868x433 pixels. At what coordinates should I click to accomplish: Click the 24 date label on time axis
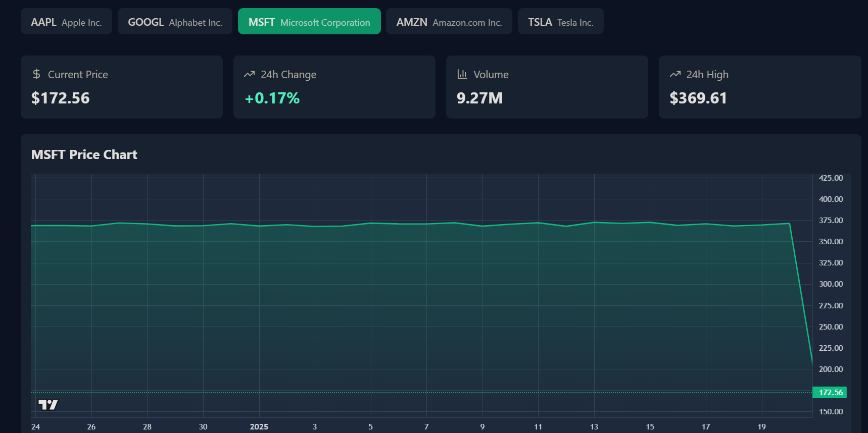(35, 426)
